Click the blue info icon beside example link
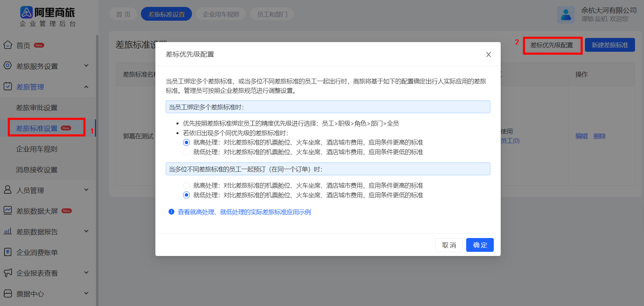 pyautogui.click(x=171, y=212)
